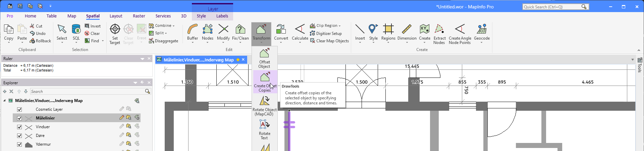Open the SQL select tool
The image size is (644, 151).
[76, 32]
